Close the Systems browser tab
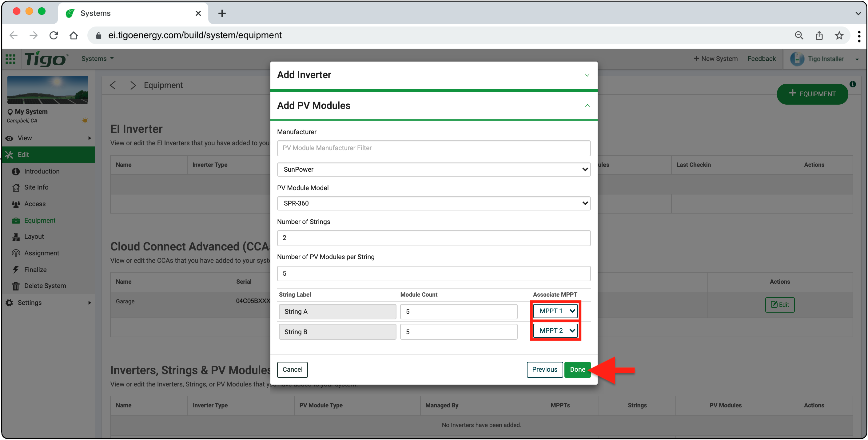The width and height of the screenshot is (868, 440). click(x=198, y=13)
